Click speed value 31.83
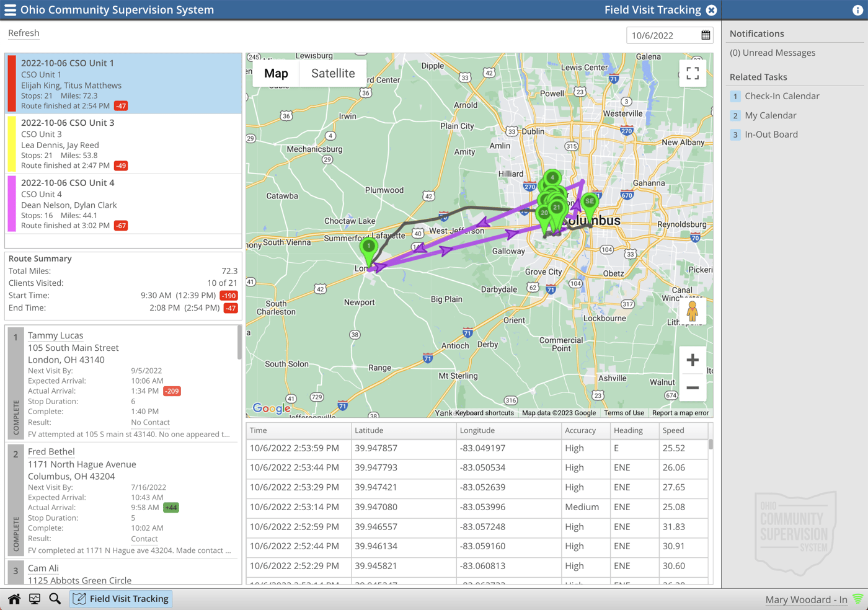 pos(674,527)
